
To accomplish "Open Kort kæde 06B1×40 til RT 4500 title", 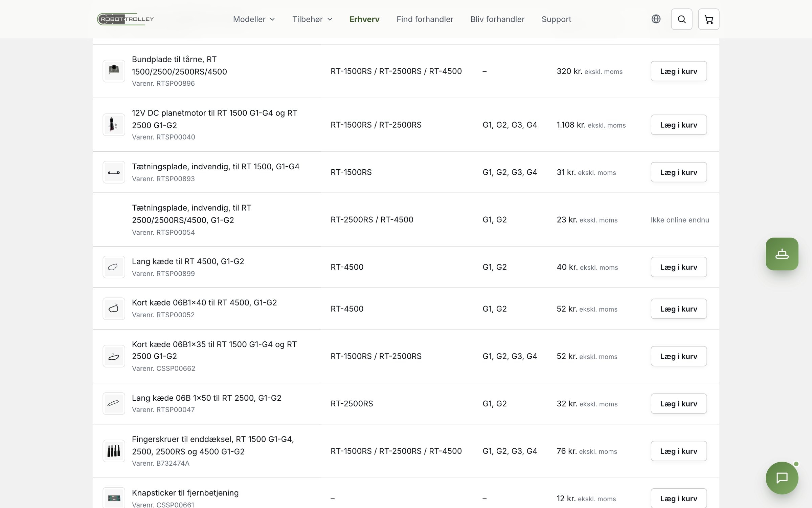I will tap(204, 302).
